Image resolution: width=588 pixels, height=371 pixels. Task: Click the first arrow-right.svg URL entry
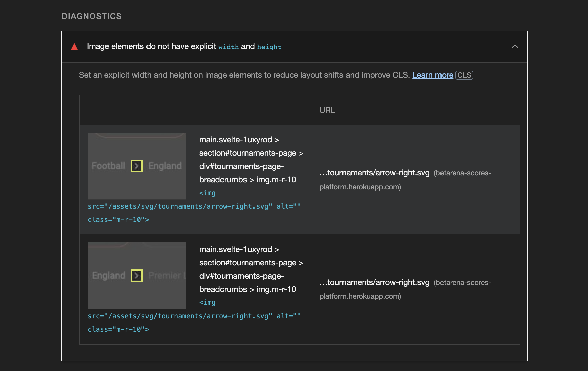coord(374,173)
